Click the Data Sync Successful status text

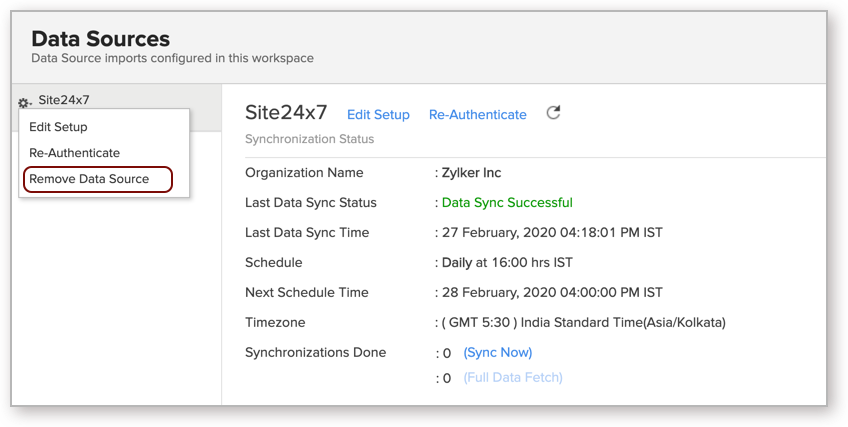pyautogui.click(x=507, y=203)
